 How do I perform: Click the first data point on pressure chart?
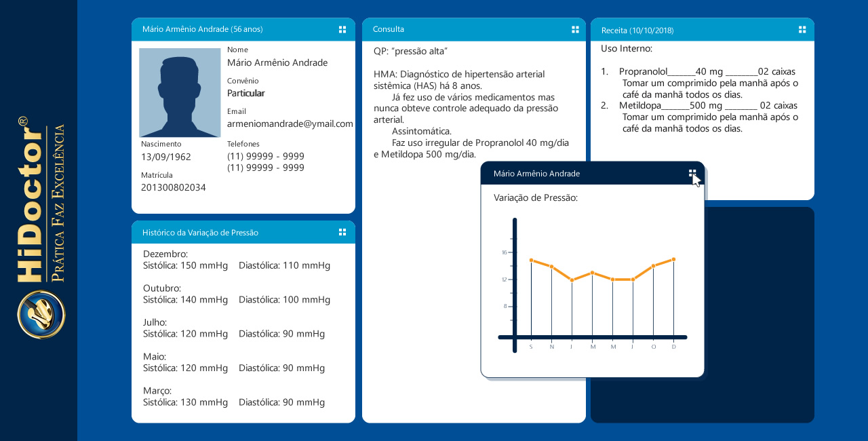click(x=531, y=260)
